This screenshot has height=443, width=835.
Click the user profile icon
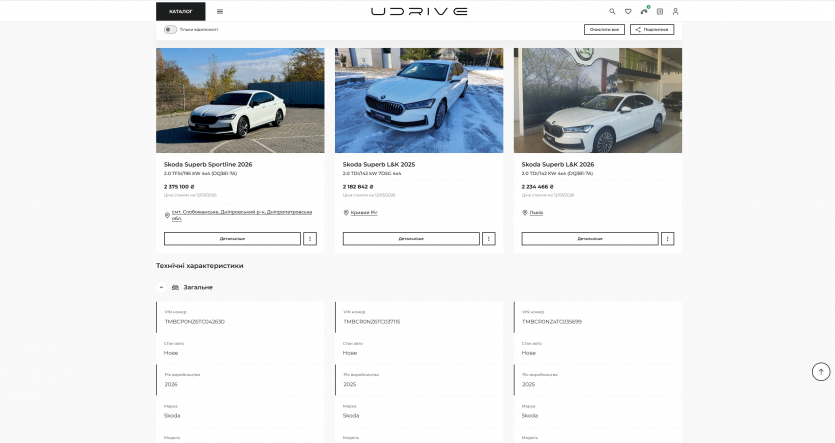tap(675, 12)
